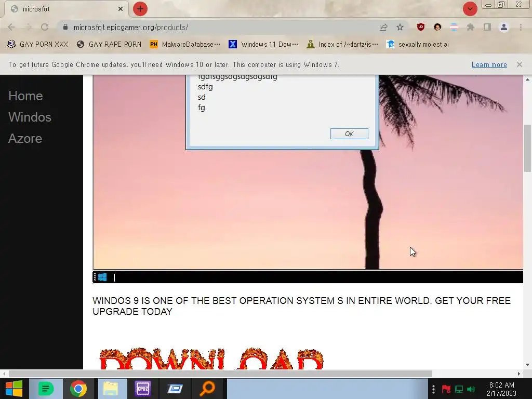This screenshot has height=399, width=532.
Task: Click the start logo in the embedded black taskbar
Action: pos(102,277)
